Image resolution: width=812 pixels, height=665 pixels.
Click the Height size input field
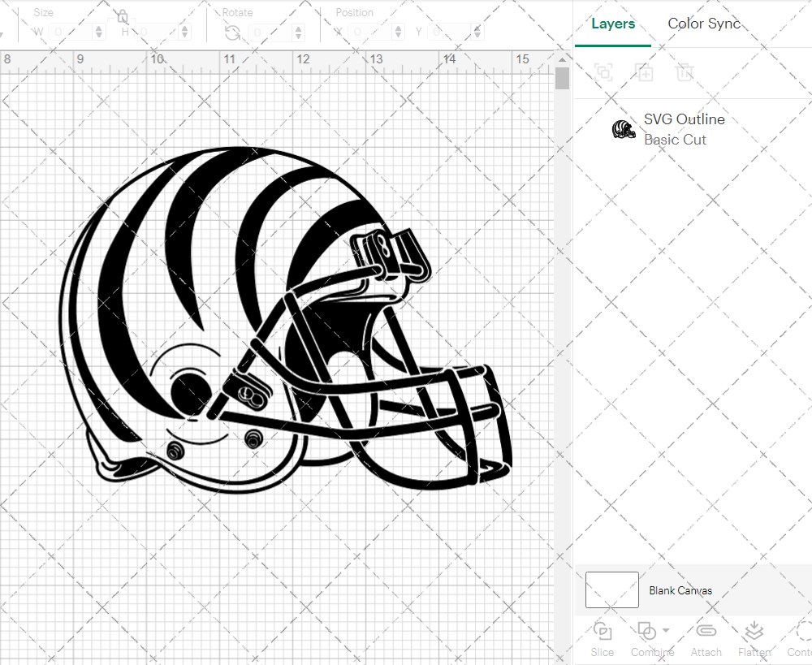(x=157, y=32)
